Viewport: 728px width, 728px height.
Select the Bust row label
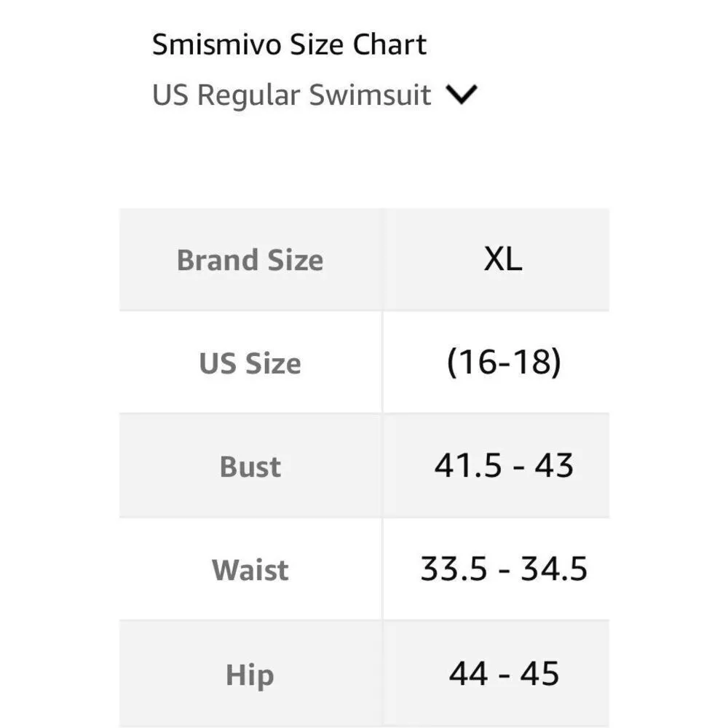tap(249, 467)
